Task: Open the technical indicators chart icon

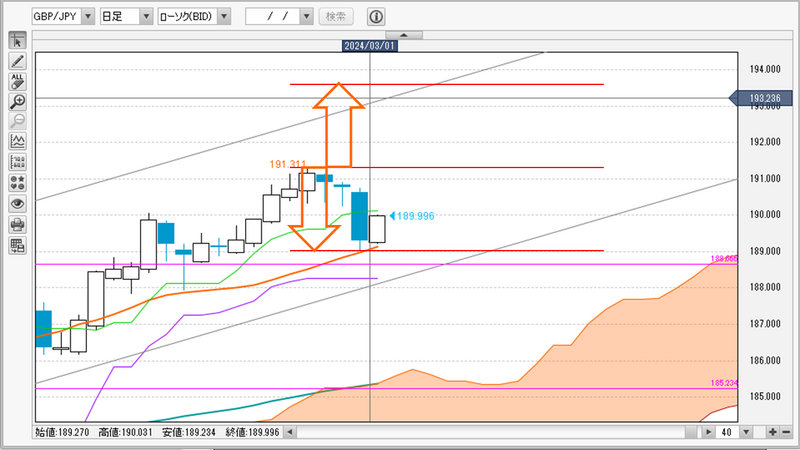Action: [17, 142]
